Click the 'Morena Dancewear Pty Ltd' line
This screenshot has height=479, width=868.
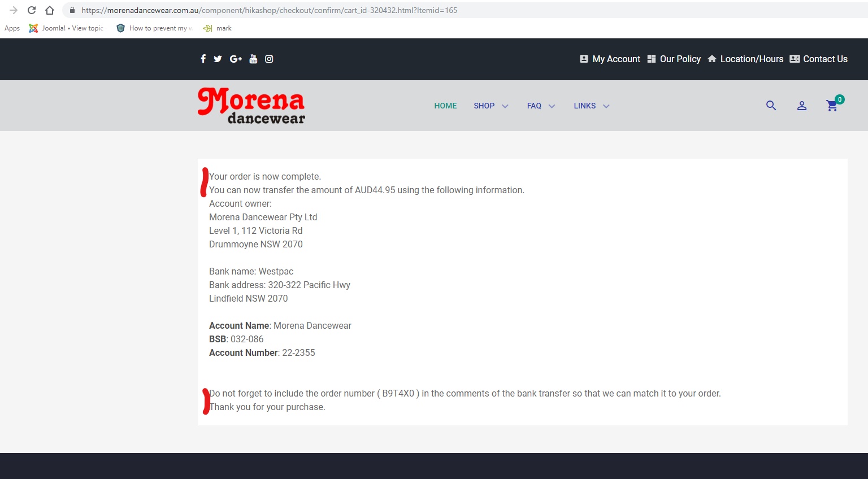pos(263,217)
